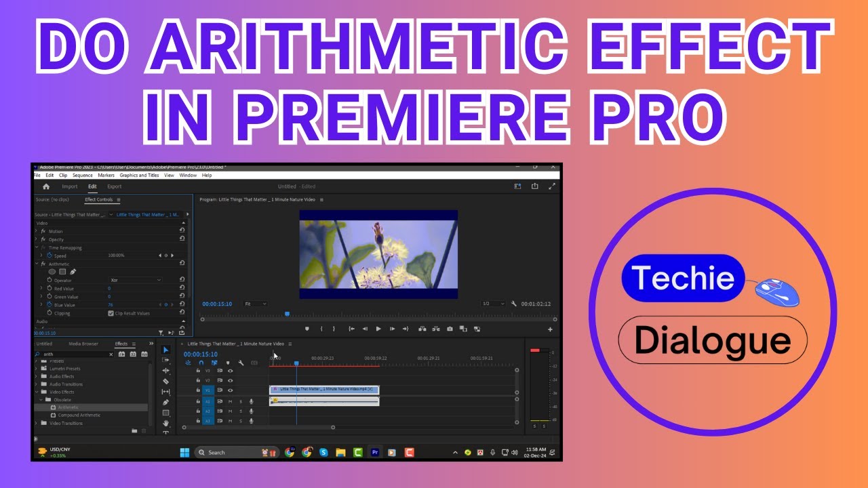The image size is (868, 488).
Task: Step forward one frame
Action: 392,329
